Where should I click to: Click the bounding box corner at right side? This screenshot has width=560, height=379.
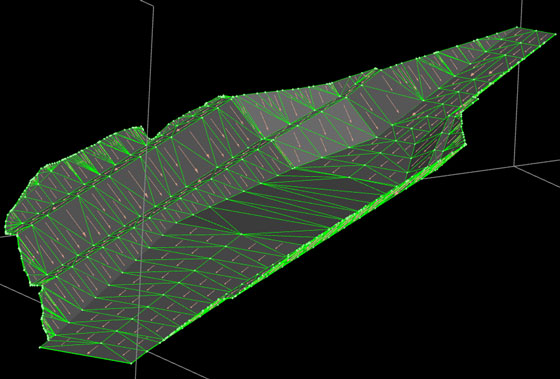tap(515, 166)
